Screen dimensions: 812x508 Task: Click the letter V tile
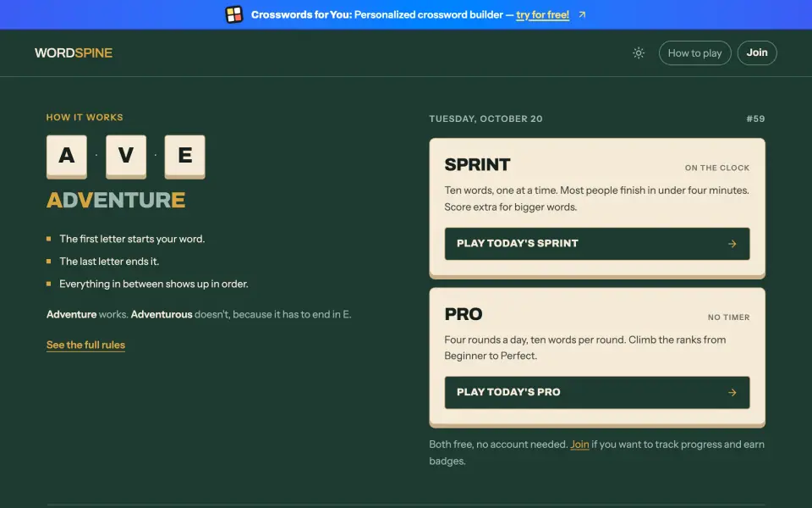click(126, 157)
